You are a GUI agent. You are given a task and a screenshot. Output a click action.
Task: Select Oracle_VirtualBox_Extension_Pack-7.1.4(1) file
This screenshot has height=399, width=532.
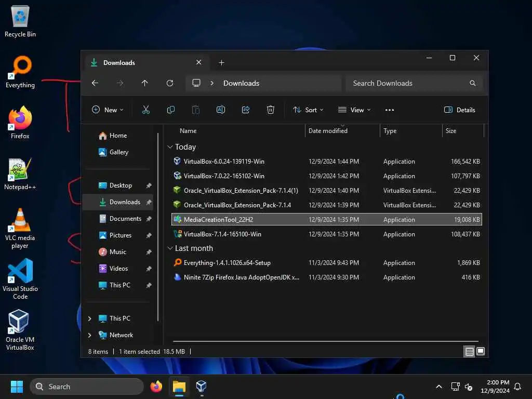click(327, 190)
